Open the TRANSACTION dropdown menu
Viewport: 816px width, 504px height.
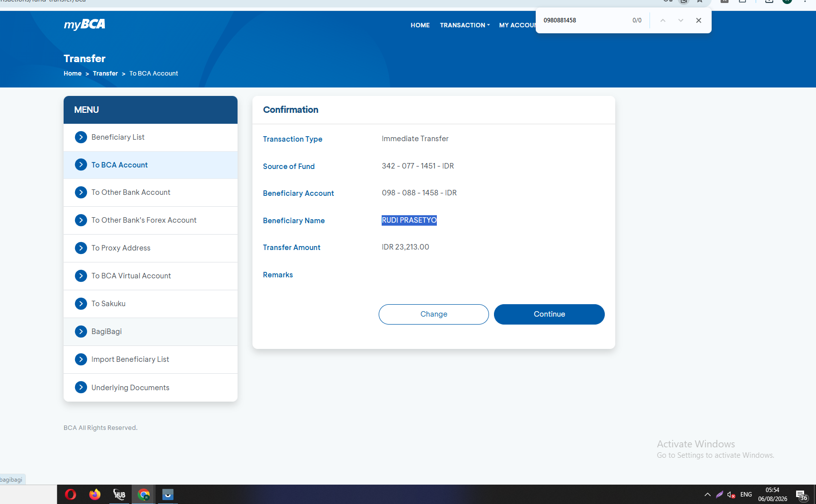point(465,25)
